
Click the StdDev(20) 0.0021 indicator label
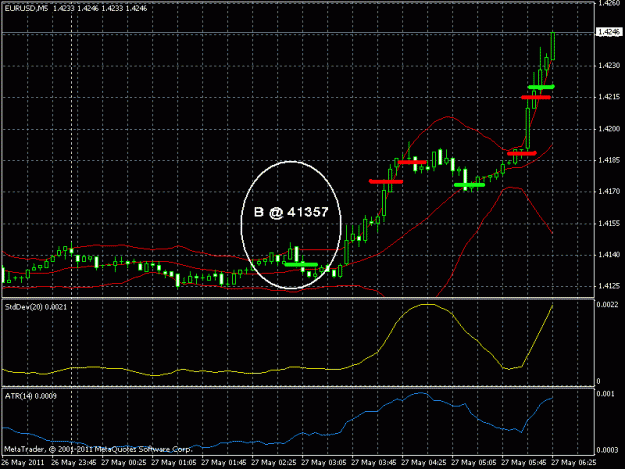(36, 307)
